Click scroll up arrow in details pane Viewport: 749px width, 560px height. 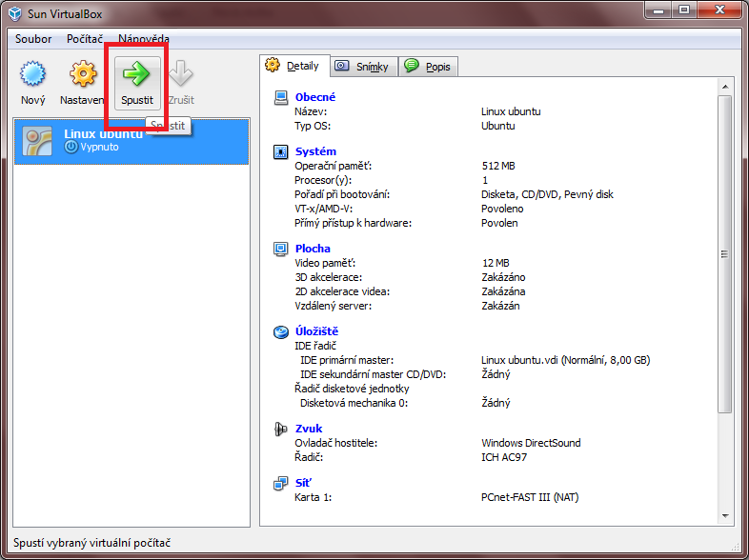pyautogui.click(x=725, y=87)
